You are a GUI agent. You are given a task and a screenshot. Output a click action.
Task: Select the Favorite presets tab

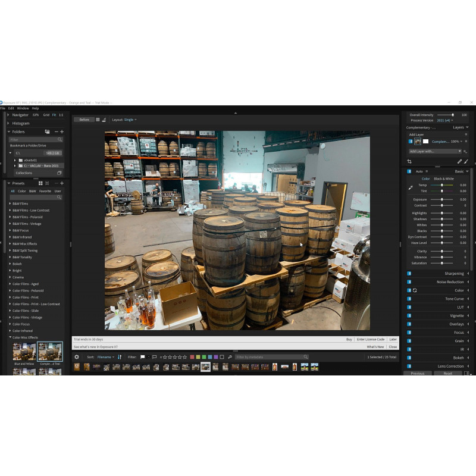click(x=45, y=191)
